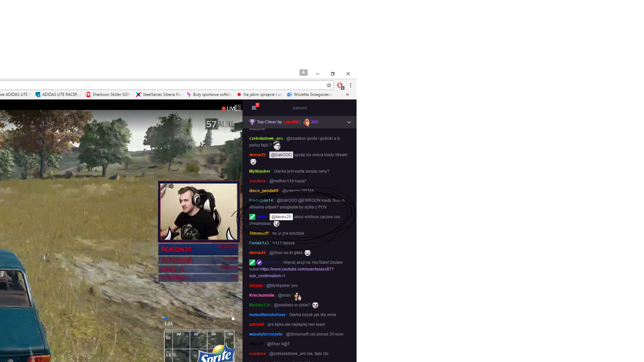Open the YouTube issacc87 link in chat
Screen dimensions: 644x362
(297, 269)
